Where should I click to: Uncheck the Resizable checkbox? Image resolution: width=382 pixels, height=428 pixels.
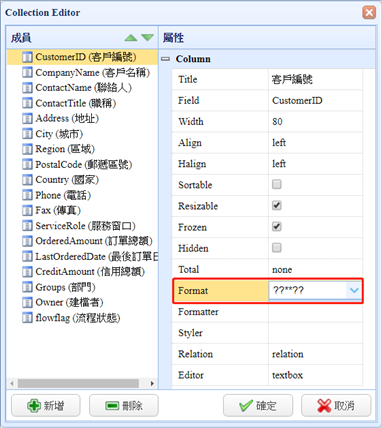(277, 205)
